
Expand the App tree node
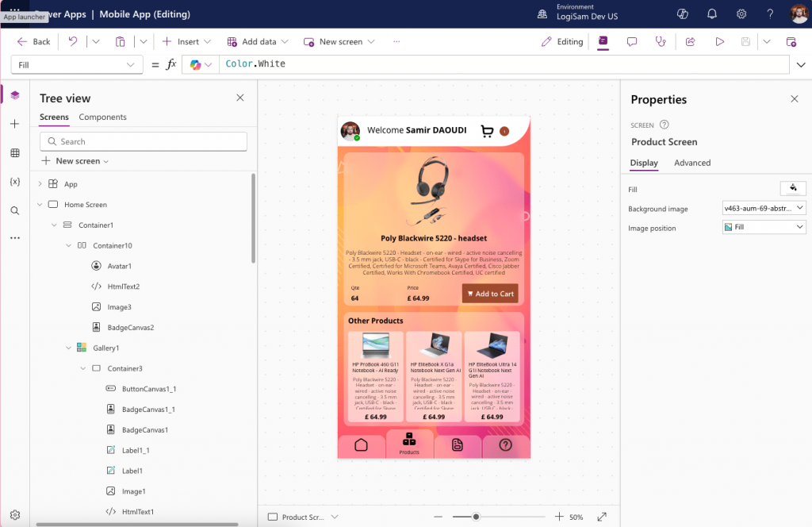pos(40,184)
